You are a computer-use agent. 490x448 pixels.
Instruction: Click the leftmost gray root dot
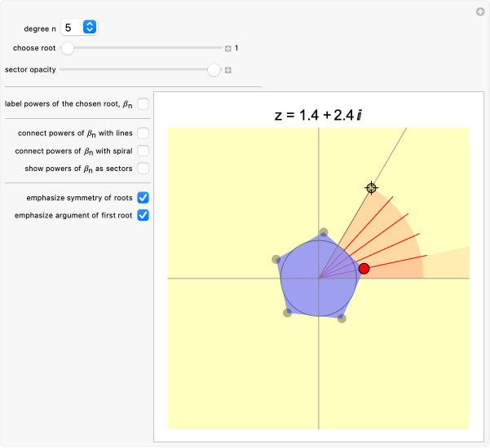pyautogui.click(x=276, y=260)
